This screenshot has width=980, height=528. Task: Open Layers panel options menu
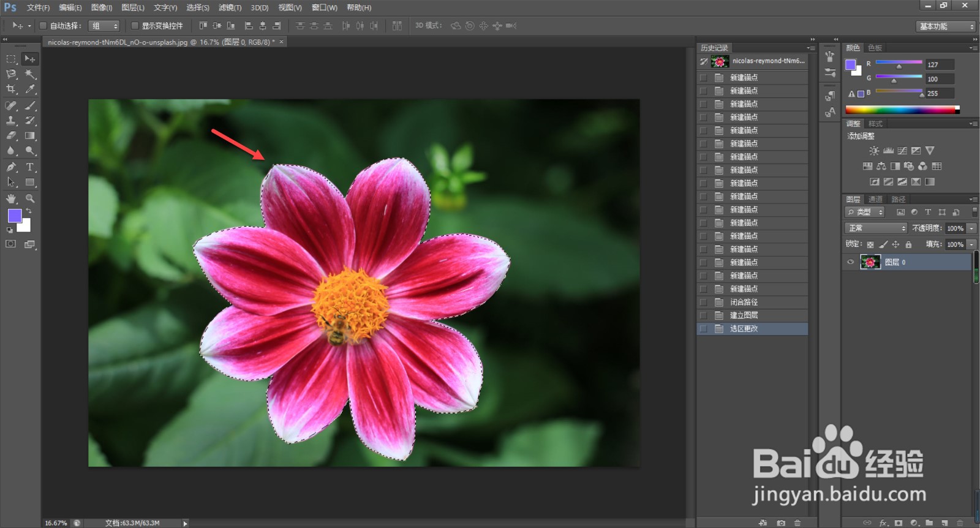click(x=973, y=199)
